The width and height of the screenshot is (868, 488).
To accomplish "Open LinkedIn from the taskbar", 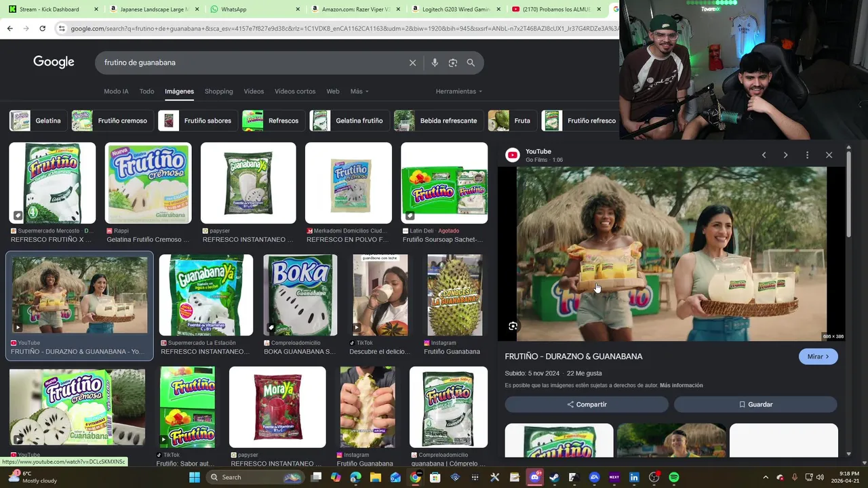I will [634, 477].
